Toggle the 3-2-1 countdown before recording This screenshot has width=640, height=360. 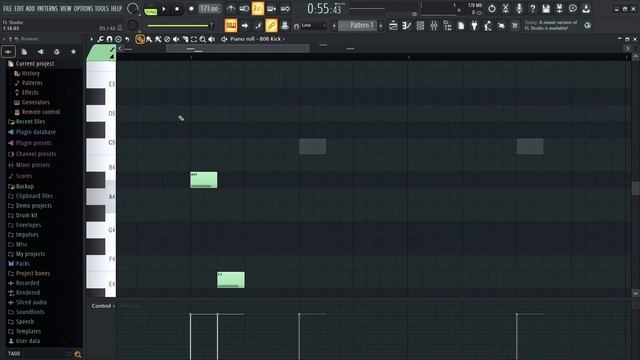(258, 9)
